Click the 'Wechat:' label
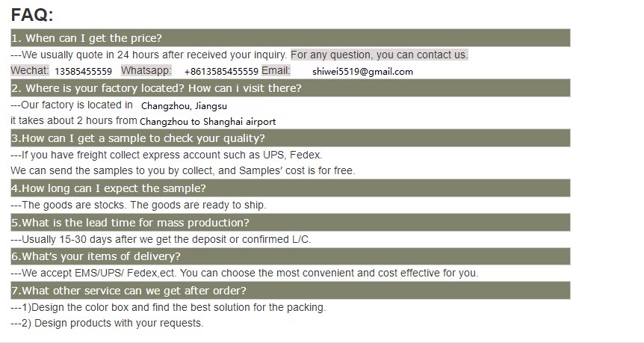This screenshot has width=644, height=343. click(x=30, y=71)
